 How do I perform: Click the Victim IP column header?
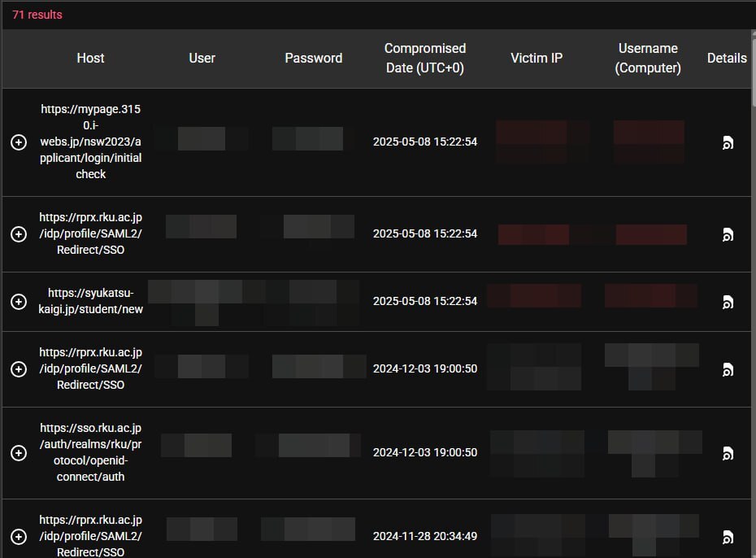pyautogui.click(x=537, y=58)
